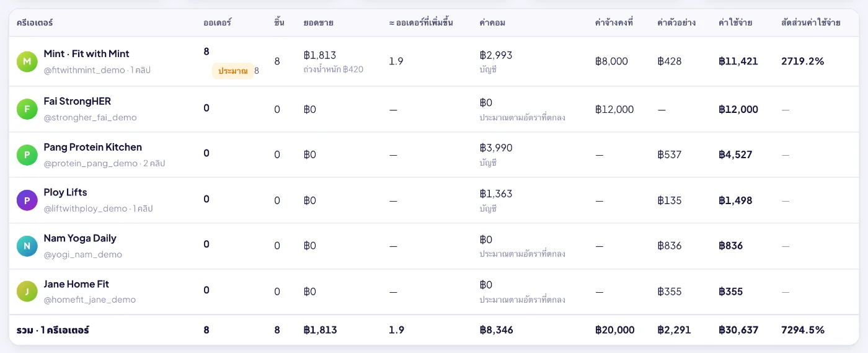Image resolution: width=868 pixels, height=353 pixels.
Task: Open creator Fai StrongHER
Action: (77, 101)
